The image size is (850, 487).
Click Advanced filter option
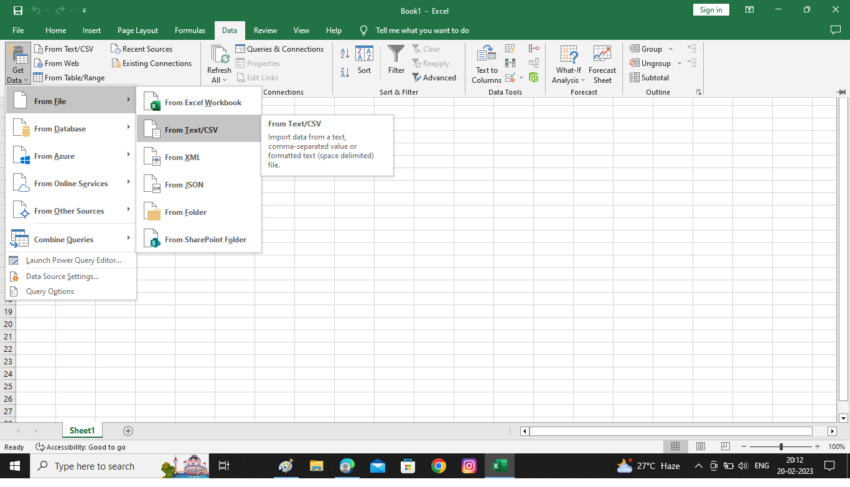tap(434, 78)
